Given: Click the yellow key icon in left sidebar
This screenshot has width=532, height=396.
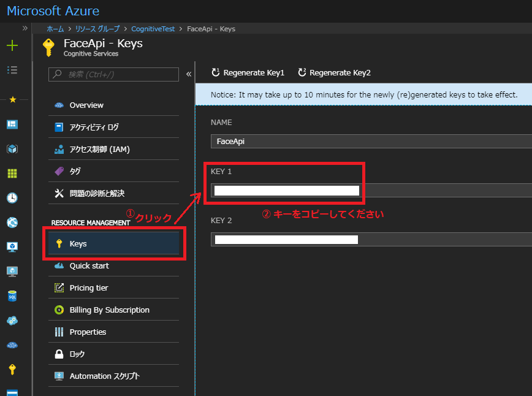Looking at the screenshot, I should coord(12,369).
